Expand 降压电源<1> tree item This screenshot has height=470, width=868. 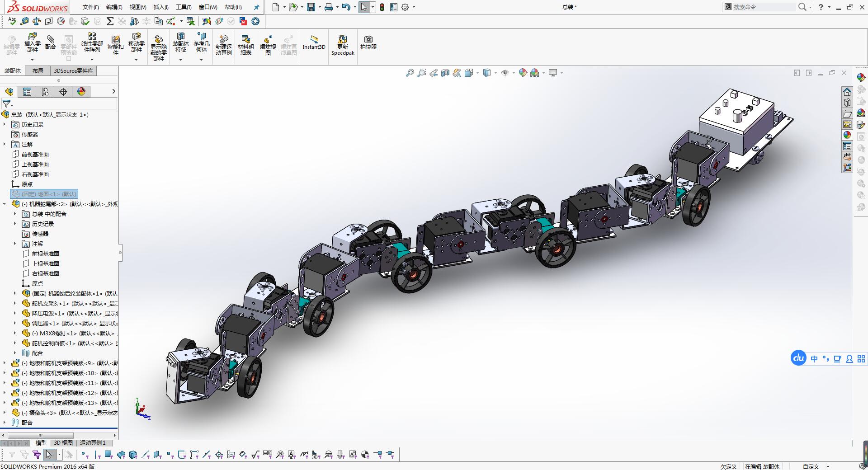point(15,313)
